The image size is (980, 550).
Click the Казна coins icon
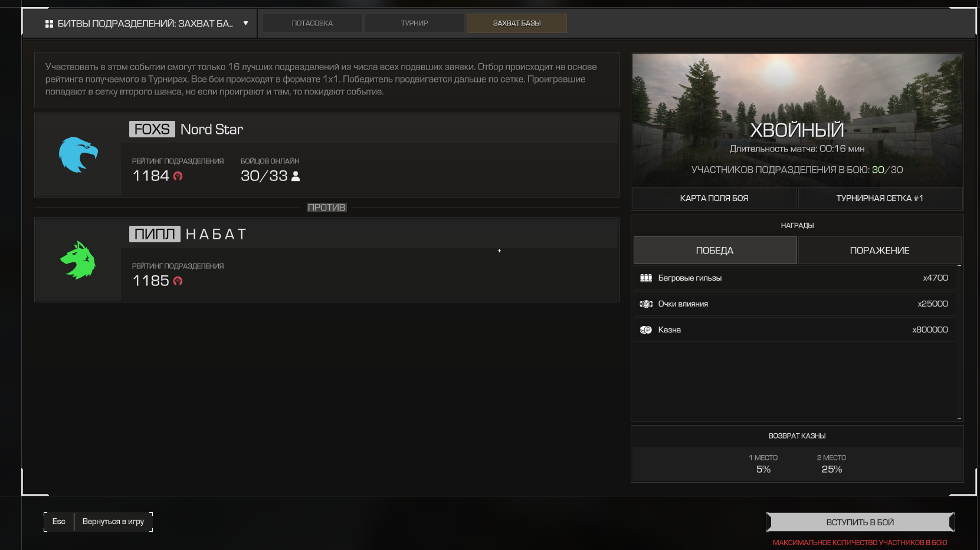click(646, 330)
